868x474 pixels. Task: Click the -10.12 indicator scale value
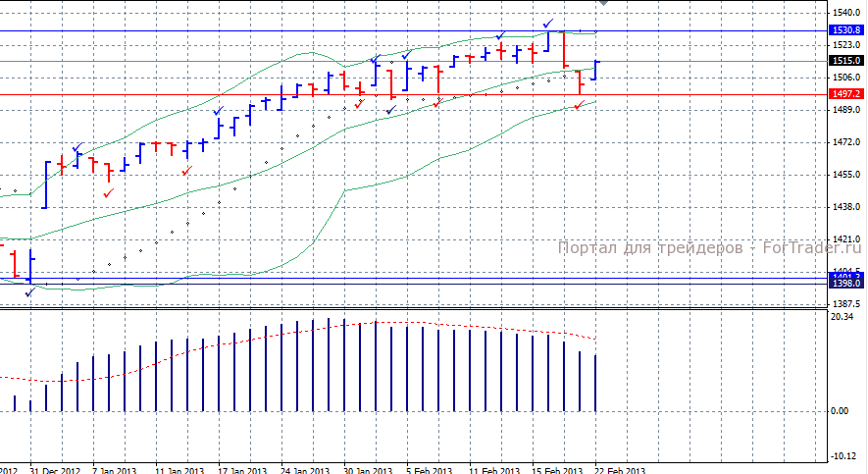[844, 455]
